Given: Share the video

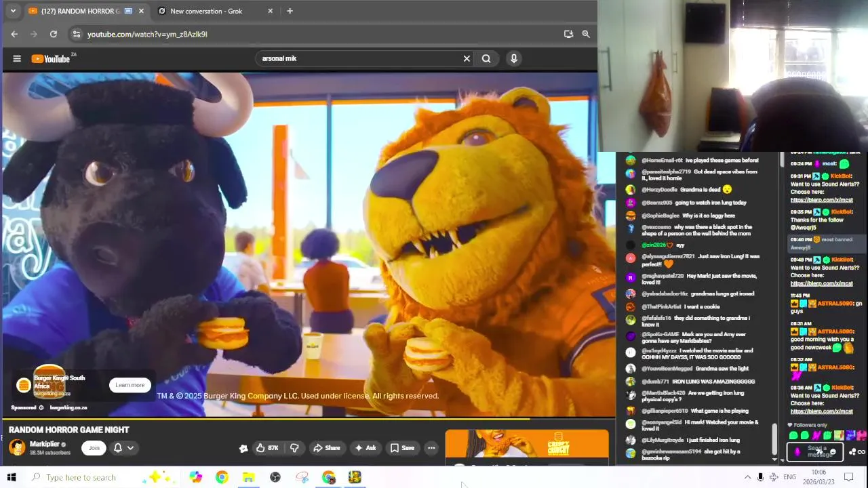Looking at the screenshot, I should click(326, 447).
